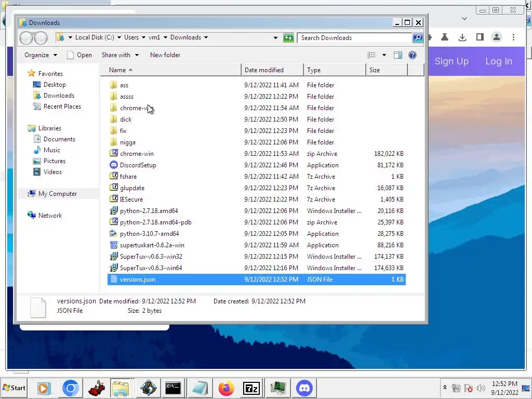Open the Pictures library
The image size is (532, 399).
pos(49,161)
